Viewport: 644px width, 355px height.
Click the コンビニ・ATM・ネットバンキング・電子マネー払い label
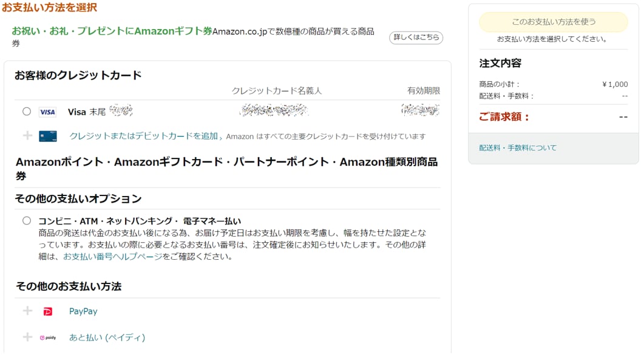140,221
